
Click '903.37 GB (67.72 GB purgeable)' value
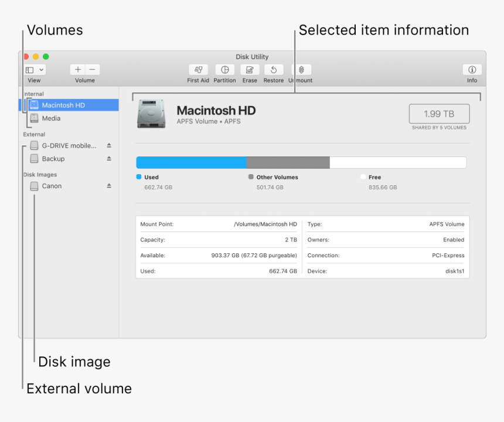point(254,256)
